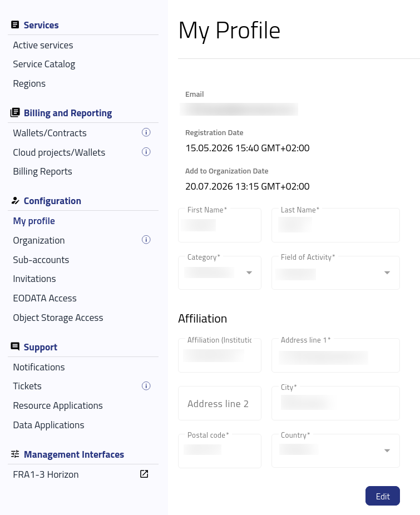Select My profile in sidebar
The width and height of the screenshot is (420, 515).
[x=34, y=221]
